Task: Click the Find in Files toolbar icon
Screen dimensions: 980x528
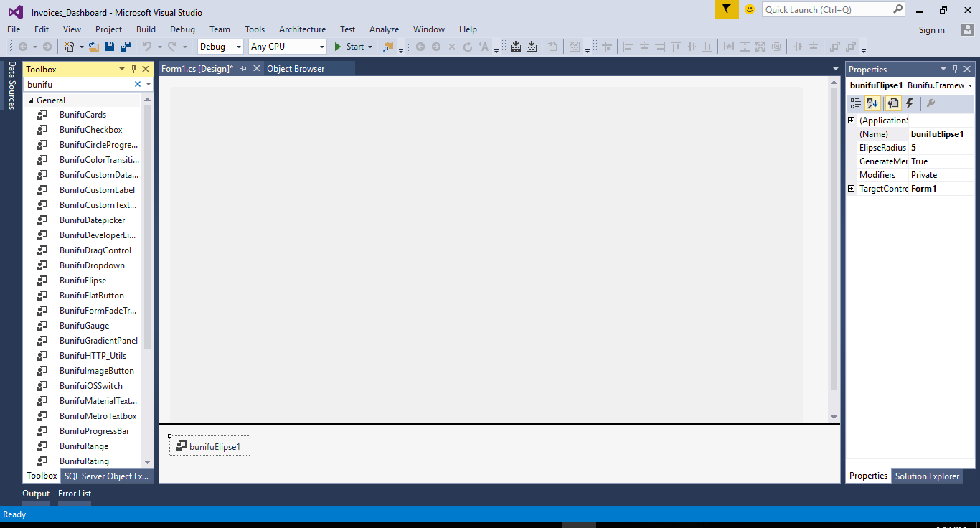Action: click(x=388, y=47)
